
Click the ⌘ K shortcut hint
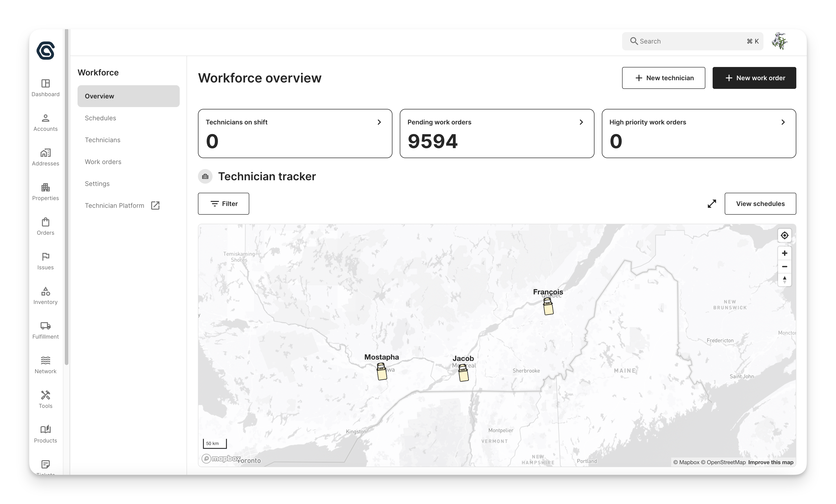click(753, 41)
